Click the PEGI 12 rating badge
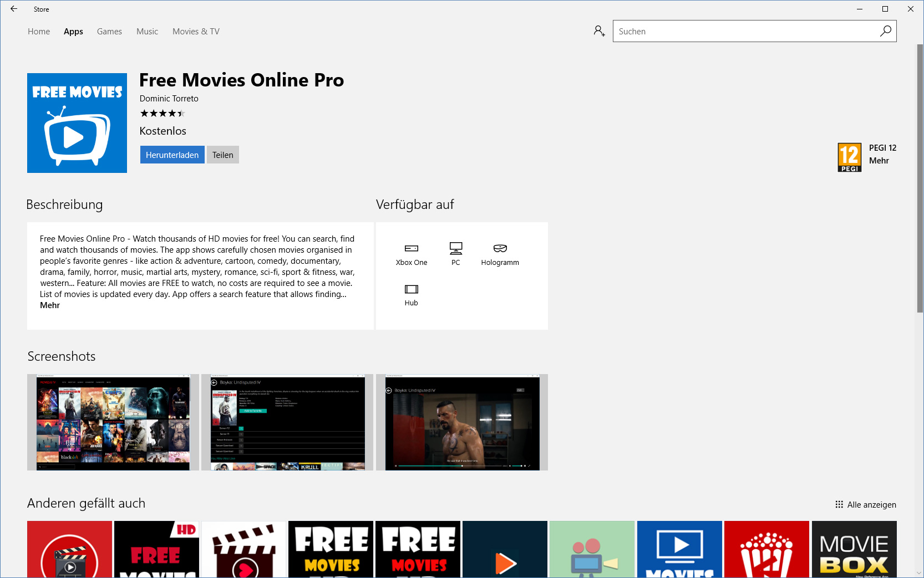 point(849,157)
